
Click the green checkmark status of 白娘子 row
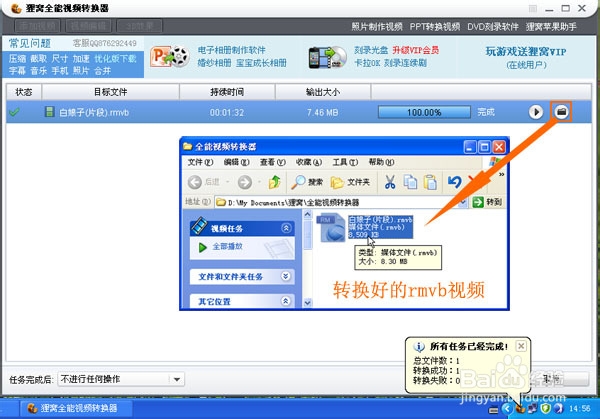[14, 112]
